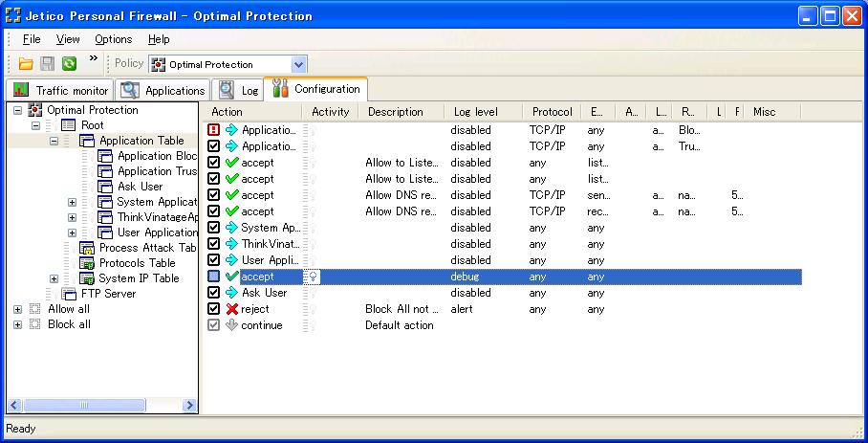
Task: Click the Process Attack Table icon
Action: (86, 248)
